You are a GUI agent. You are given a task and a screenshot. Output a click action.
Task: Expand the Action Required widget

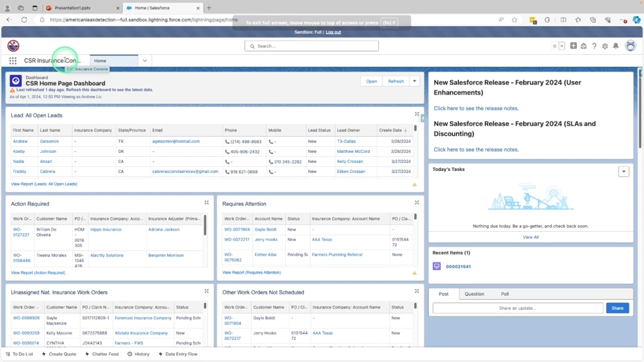tap(207, 202)
